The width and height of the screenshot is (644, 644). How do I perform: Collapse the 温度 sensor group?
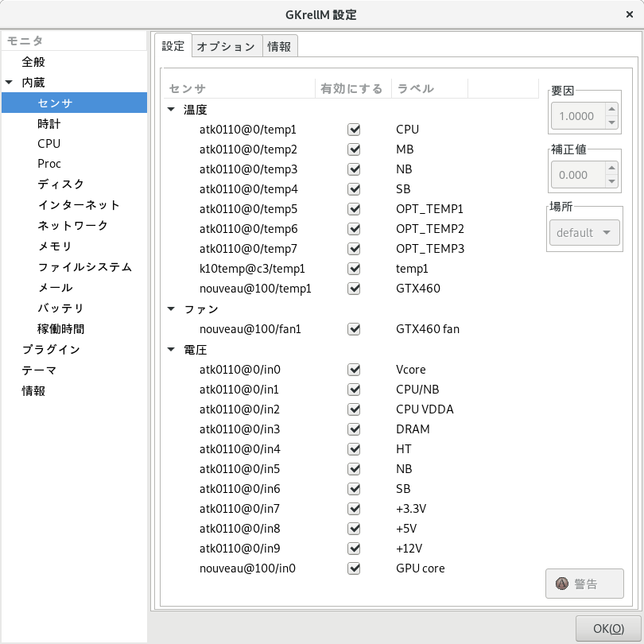coord(172,109)
